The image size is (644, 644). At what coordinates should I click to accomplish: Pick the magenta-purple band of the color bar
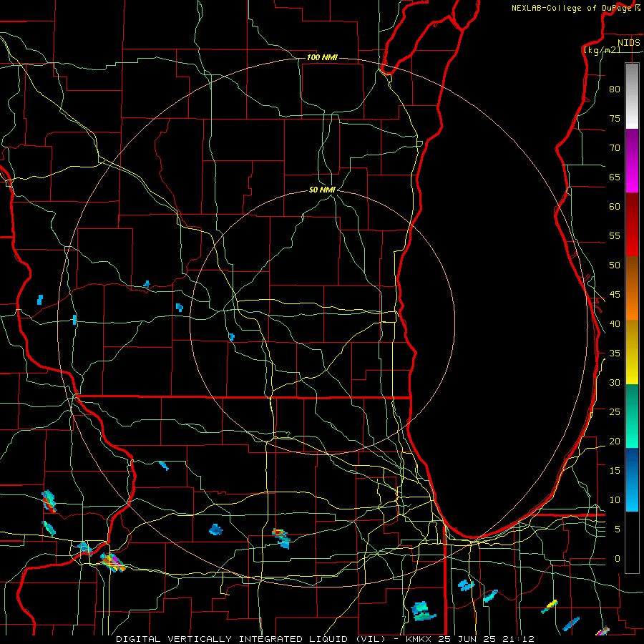click(x=632, y=161)
